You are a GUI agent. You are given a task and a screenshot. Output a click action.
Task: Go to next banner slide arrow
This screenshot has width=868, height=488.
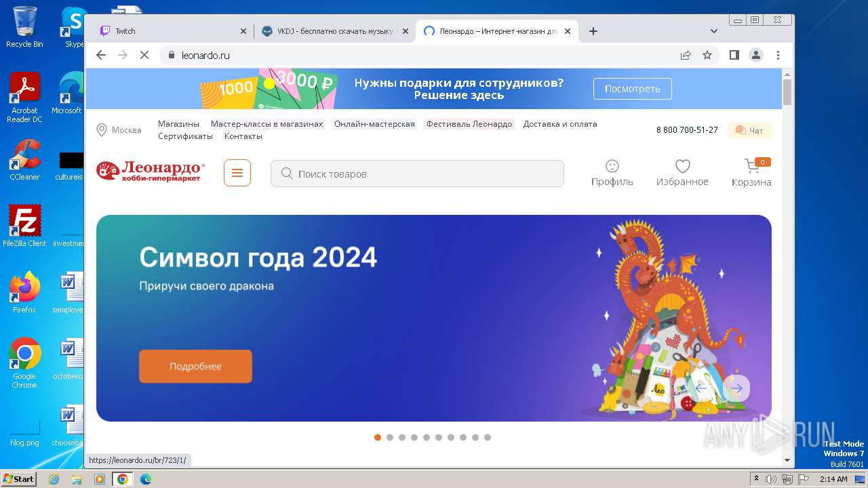tap(736, 388)
